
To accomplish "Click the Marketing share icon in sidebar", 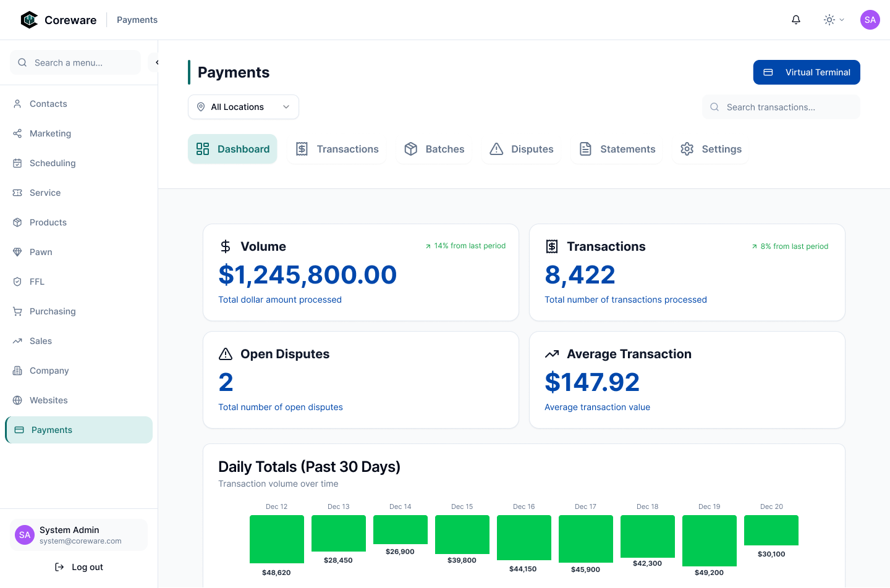I will [17, 133].
